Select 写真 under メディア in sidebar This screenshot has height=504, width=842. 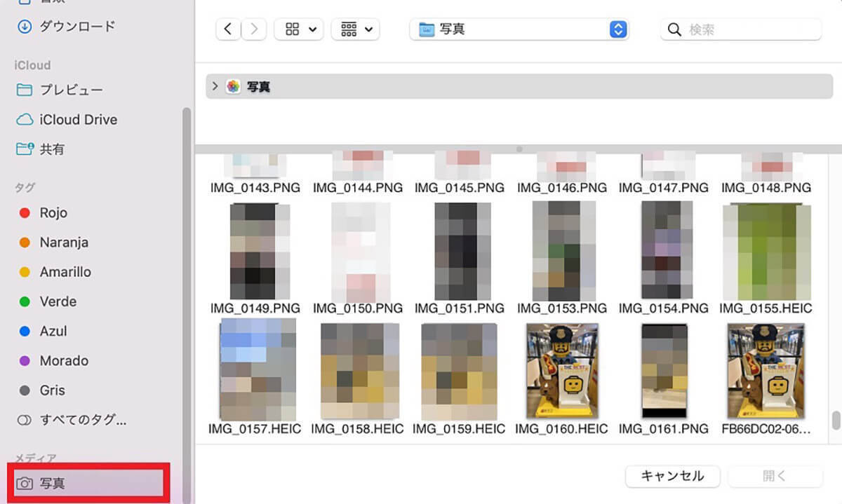point(52,484)
